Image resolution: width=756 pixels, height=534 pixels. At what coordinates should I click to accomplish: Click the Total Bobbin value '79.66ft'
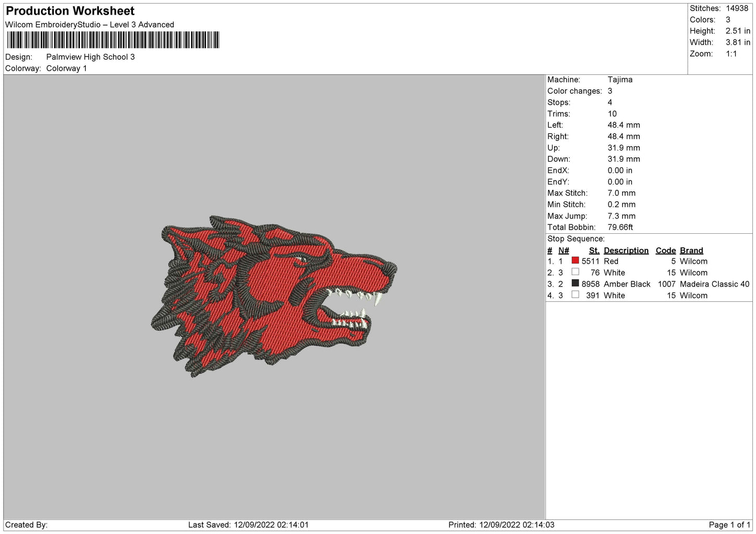click(620, 228)
